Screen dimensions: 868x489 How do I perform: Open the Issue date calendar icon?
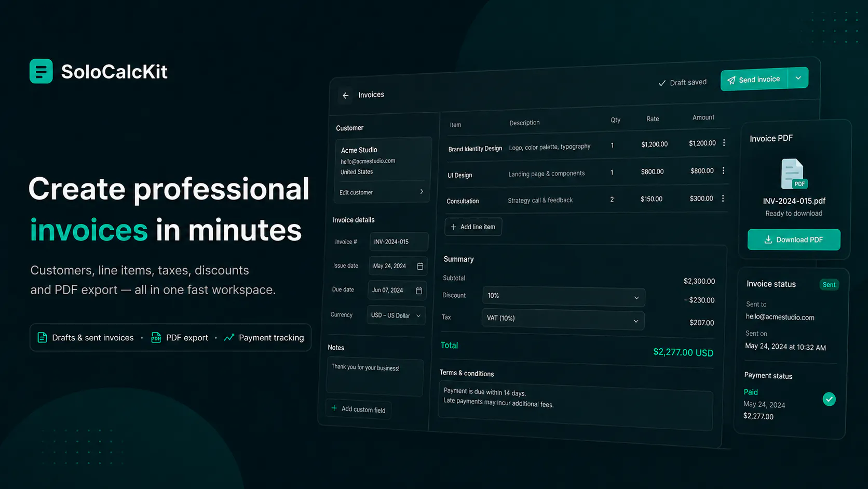pos(420,266)
